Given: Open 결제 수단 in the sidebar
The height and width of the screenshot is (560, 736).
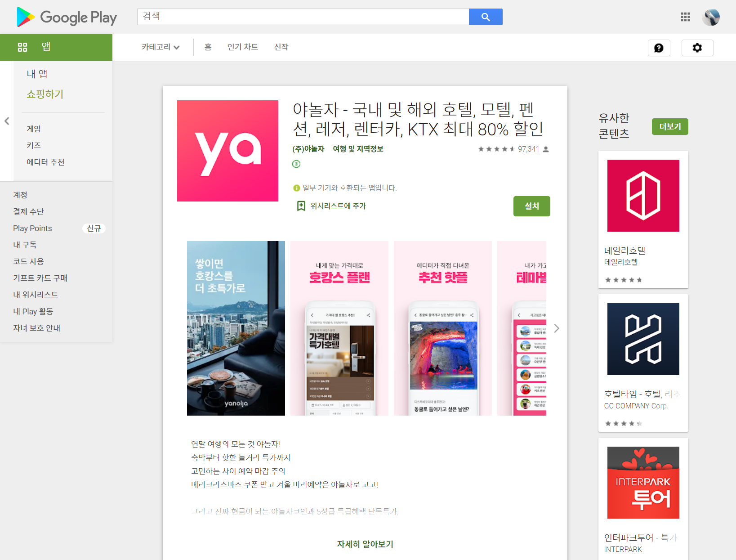Looking at the screenshot, I should (x=28, y=211).
